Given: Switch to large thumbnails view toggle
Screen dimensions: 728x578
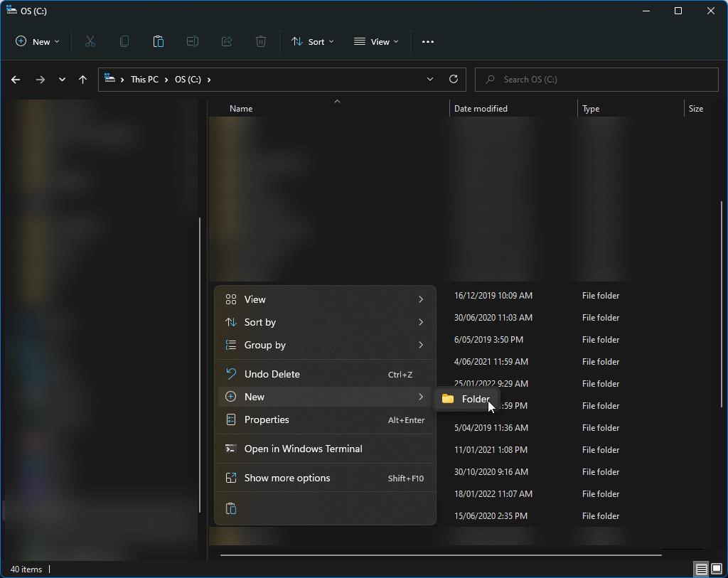Looking at the screenshot, I should coord(716,569).
